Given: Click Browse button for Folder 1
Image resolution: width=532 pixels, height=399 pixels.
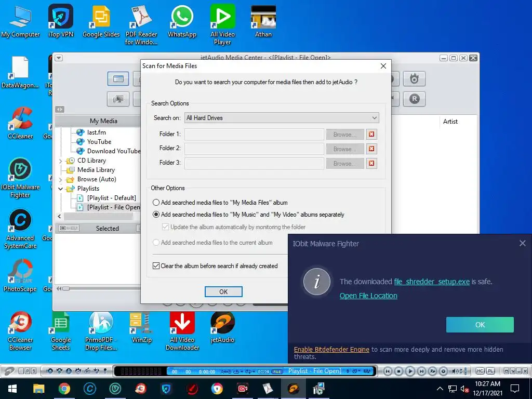Looking at the screenshot, I should 345,135.
